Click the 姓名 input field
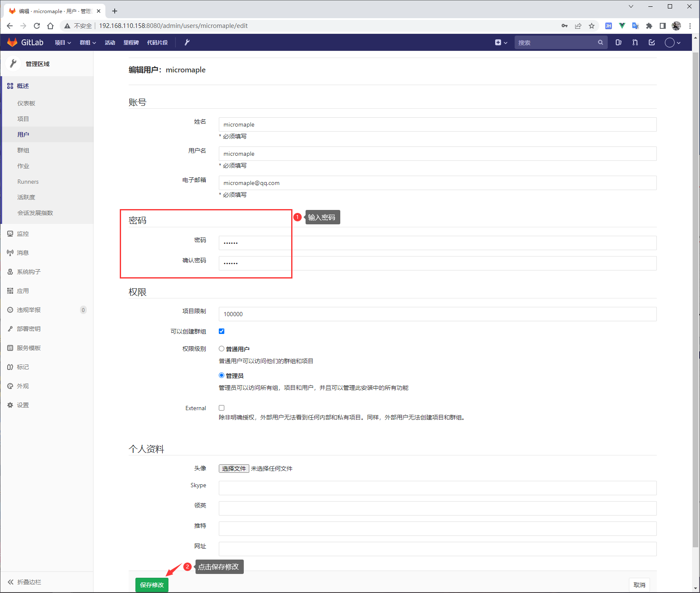The width and height of the screenshot is (700, 593). point(438,124)
